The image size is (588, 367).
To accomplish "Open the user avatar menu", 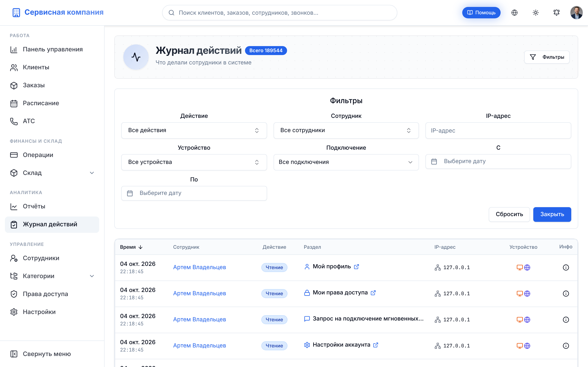I will (x=576, y=13).
